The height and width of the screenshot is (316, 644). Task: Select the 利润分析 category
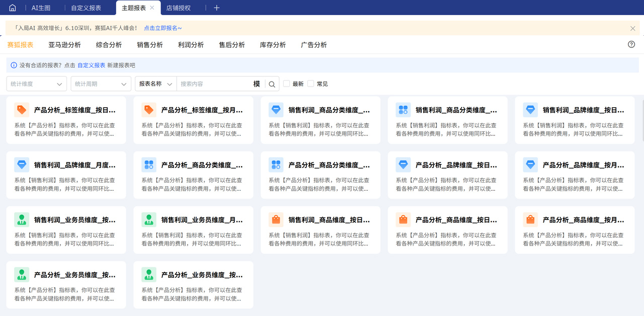(191, 45)
